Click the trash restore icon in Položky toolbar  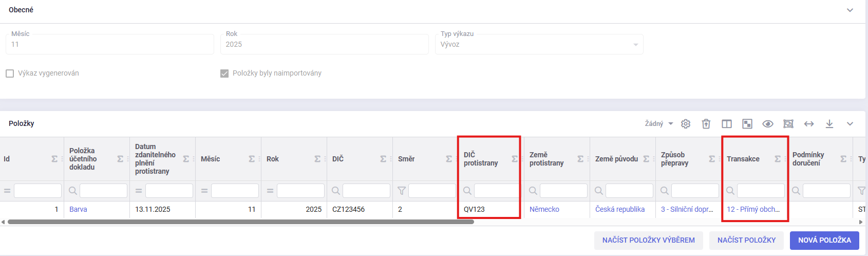click(706, 124)
